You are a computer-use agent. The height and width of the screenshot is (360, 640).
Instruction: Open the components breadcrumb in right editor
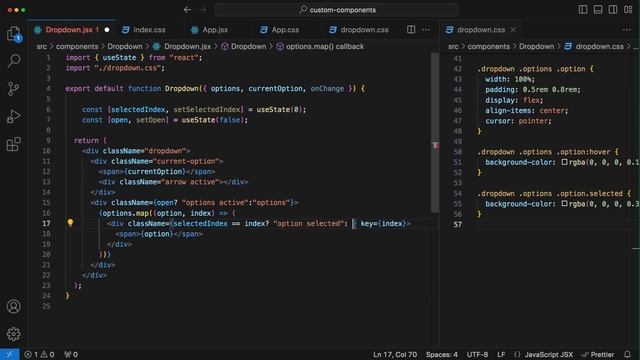[489, 46]
